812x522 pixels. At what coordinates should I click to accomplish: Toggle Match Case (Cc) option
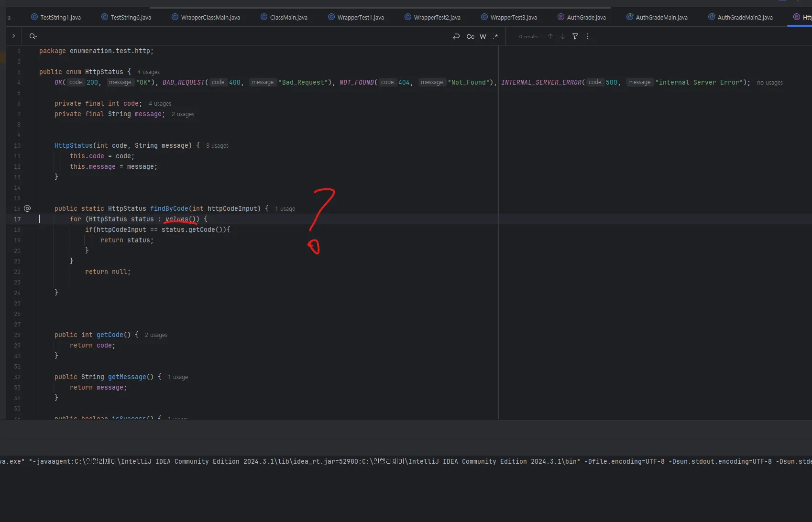(471, 36)
